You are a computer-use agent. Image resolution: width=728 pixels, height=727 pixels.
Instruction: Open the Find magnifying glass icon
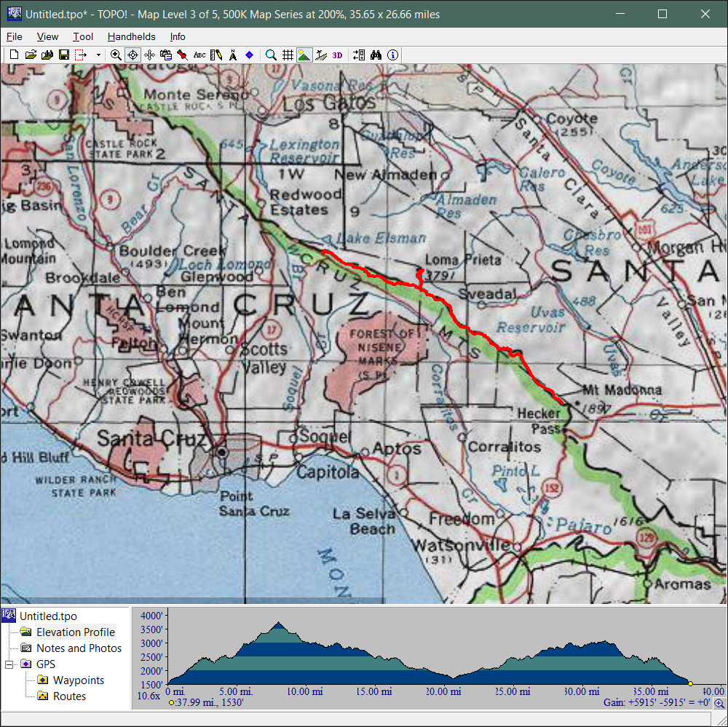pyautogui.click(x=271, y=55)
